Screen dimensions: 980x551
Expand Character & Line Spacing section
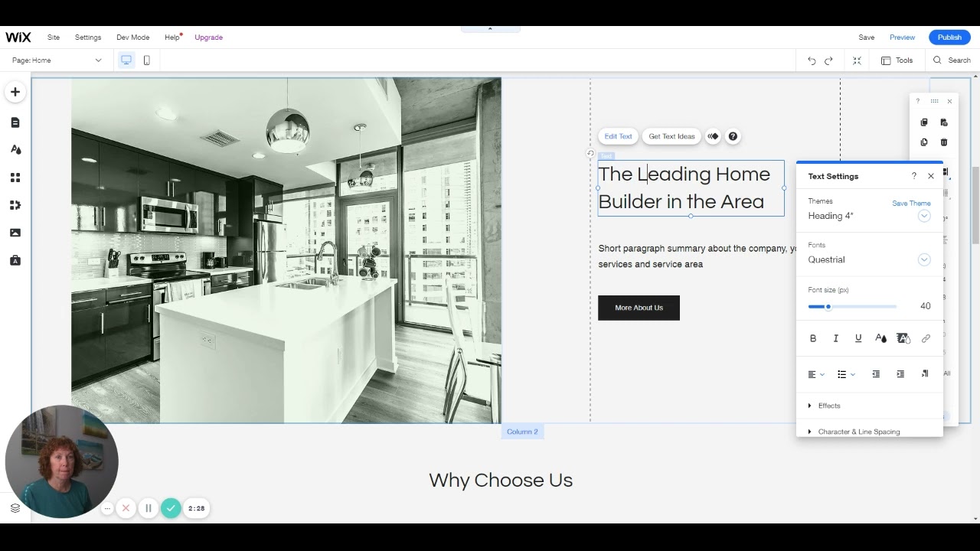pos(854,432)
